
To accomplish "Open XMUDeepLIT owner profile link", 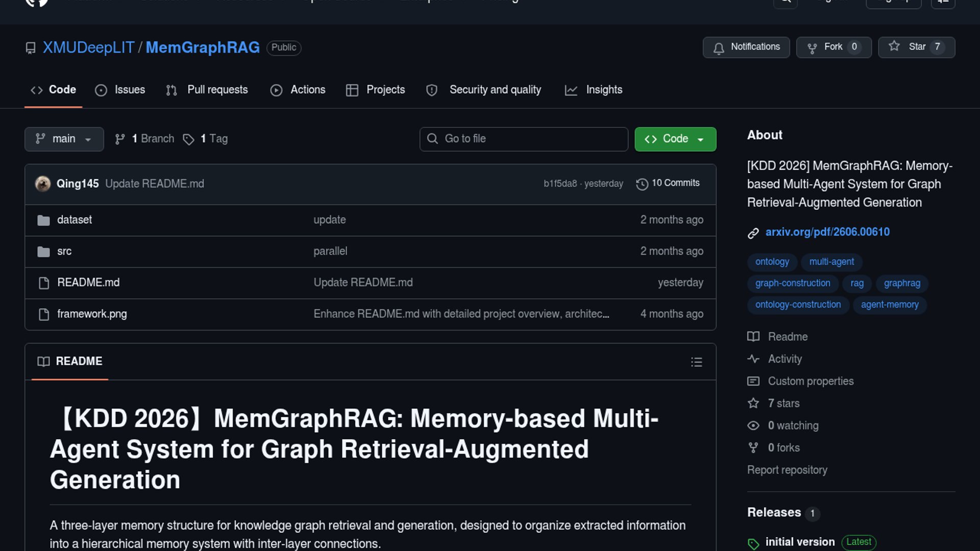I will coord(88,47).
